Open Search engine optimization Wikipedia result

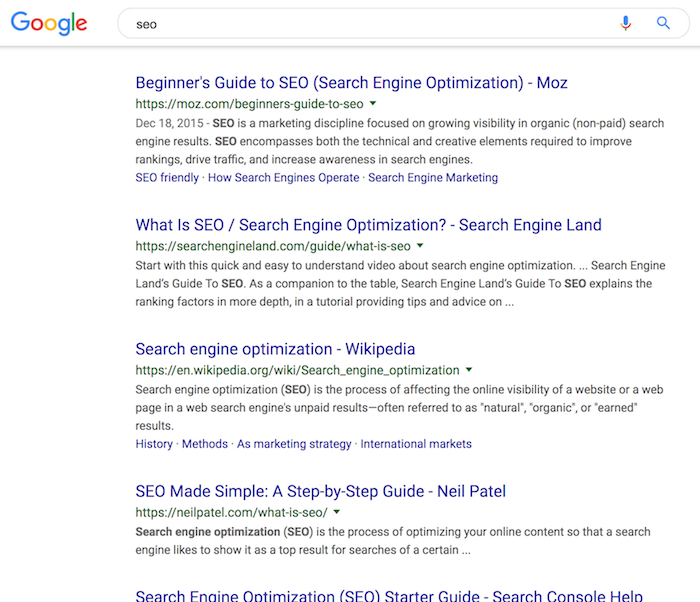275,349
